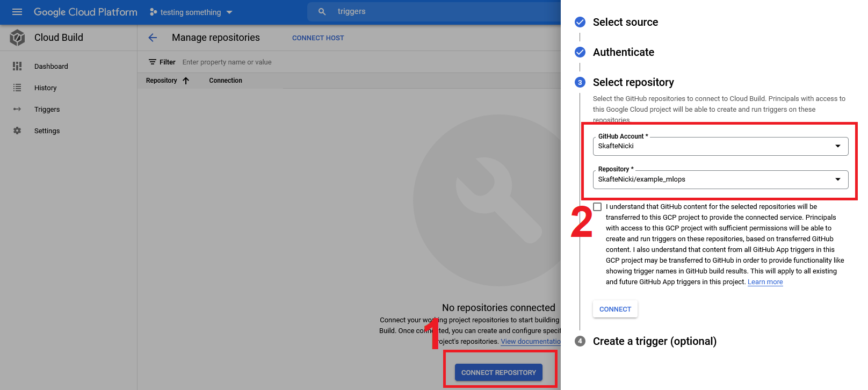
Task: Click the Filter icon above the table
Action: coord(153,62)
